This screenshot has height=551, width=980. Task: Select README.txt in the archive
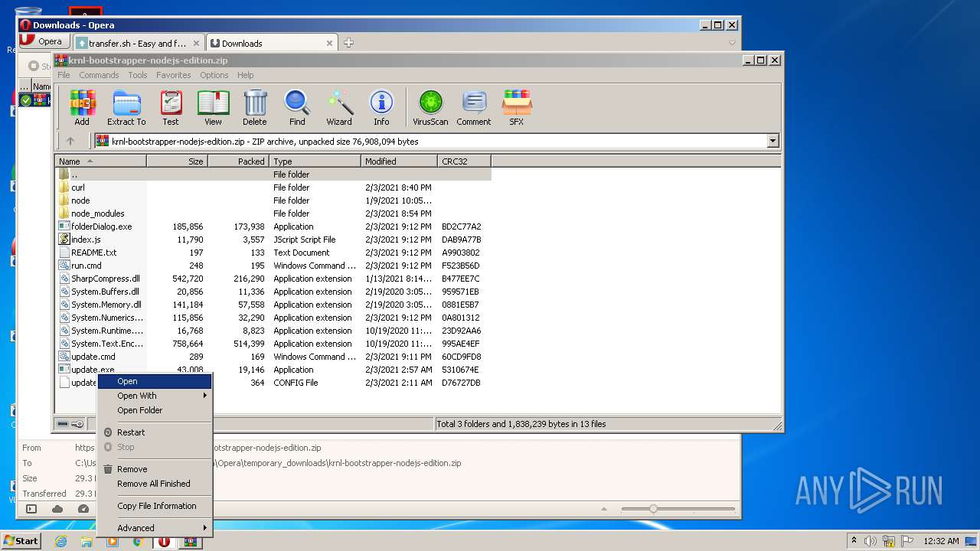point(273,253)
